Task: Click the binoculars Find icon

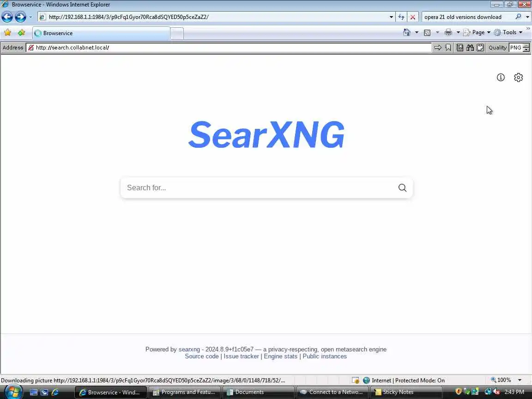Action: 470,48
